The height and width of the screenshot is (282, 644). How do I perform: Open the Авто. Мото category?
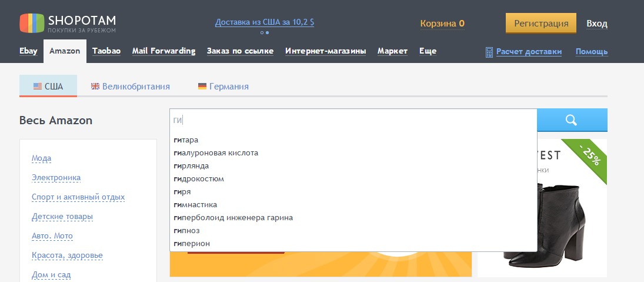(x=52, y=236)
